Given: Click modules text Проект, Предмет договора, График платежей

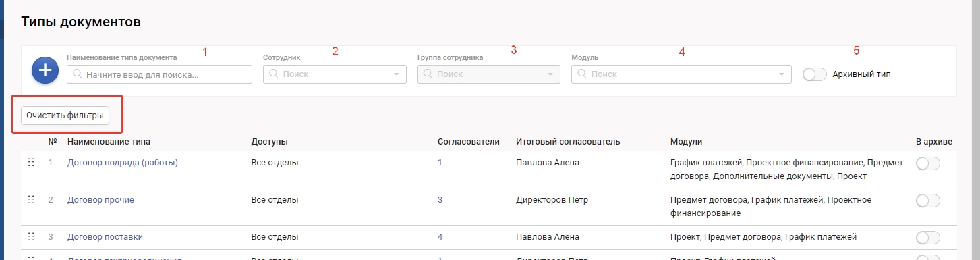Looking at the screenshot, I should click(763, 236).
